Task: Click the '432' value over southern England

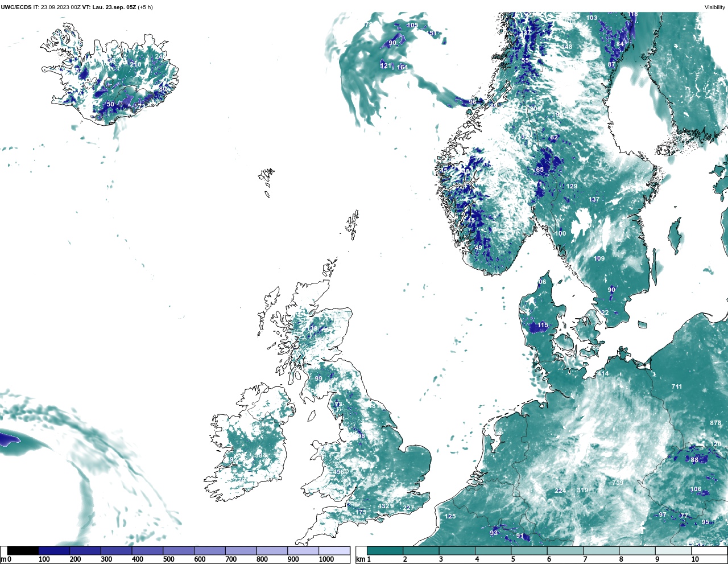Action: point(384,507)
